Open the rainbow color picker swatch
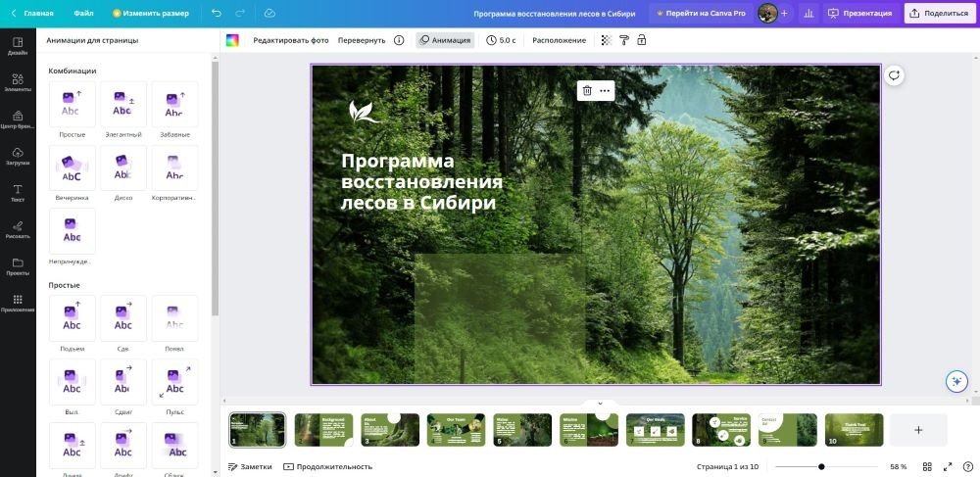 click(x=232, y=40)
